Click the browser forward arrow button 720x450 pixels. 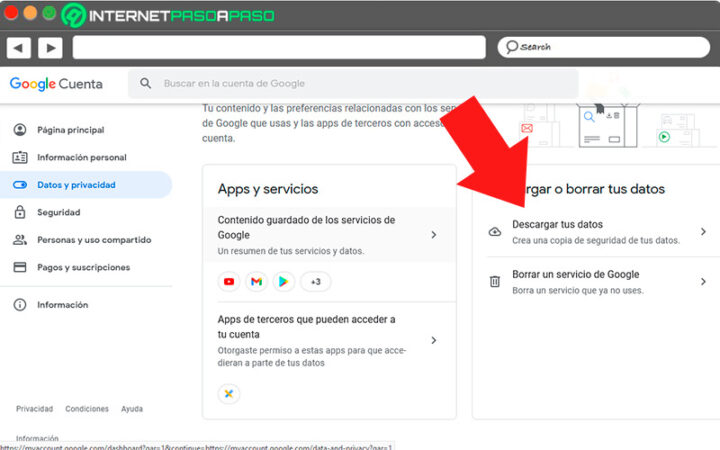click(x=51, y=48)
